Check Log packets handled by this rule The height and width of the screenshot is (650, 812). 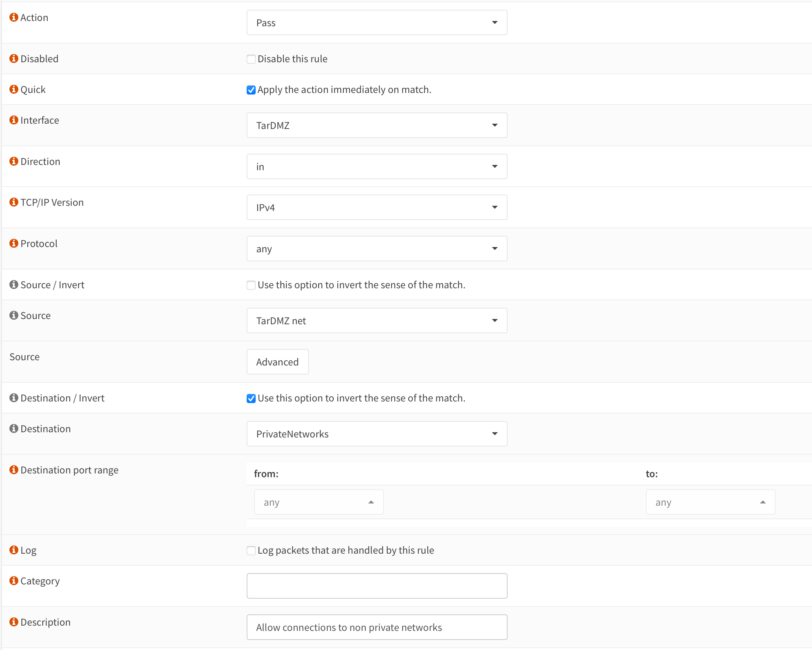coord(251,551)
